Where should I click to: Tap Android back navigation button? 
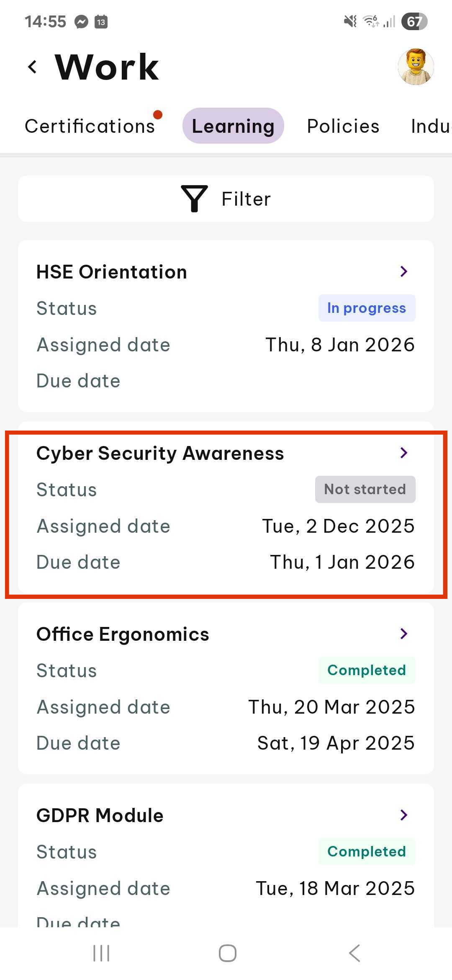click(x=354, y=954)
